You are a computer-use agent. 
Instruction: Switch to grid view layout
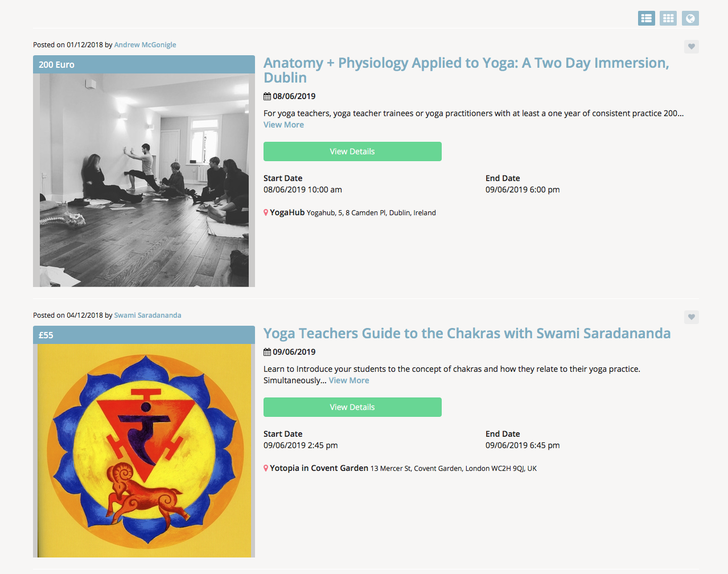[x=668, y=18]
